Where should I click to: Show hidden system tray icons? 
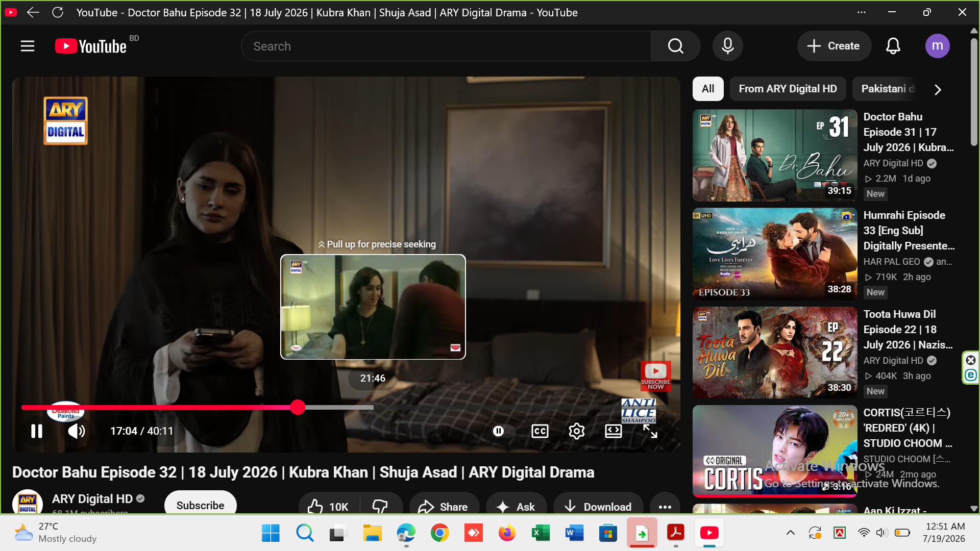pyautogui.click(x=791, y=533)
